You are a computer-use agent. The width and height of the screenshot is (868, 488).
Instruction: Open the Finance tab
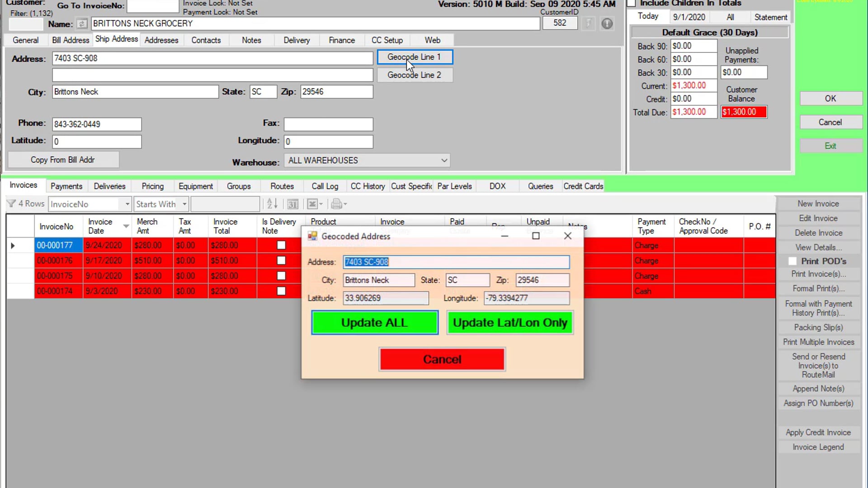(x=342, y=40)
